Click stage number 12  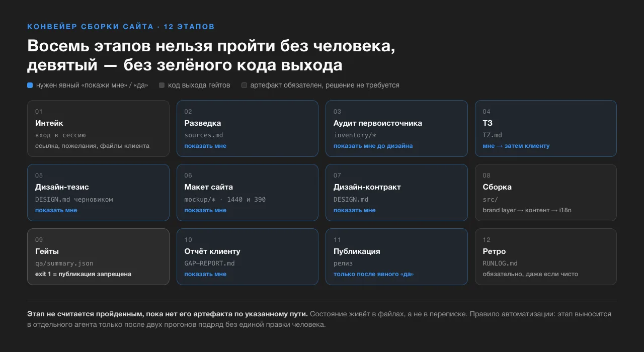[x=487, y=240]
